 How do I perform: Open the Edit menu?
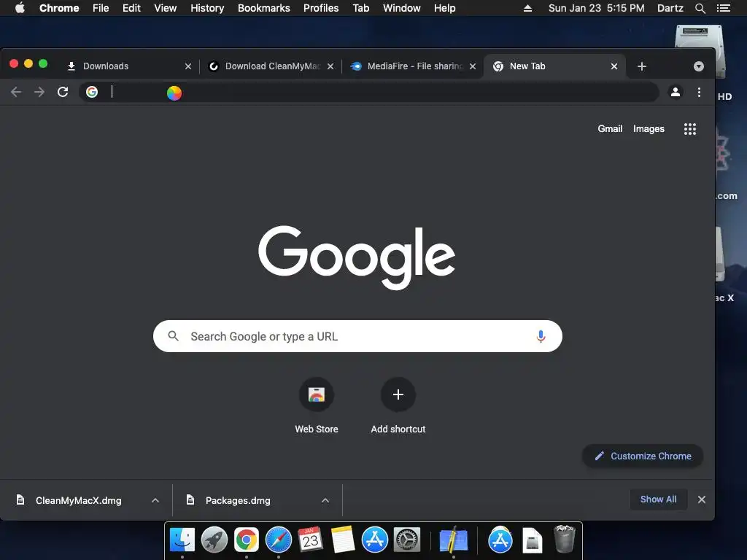click(x=131, y=8)
